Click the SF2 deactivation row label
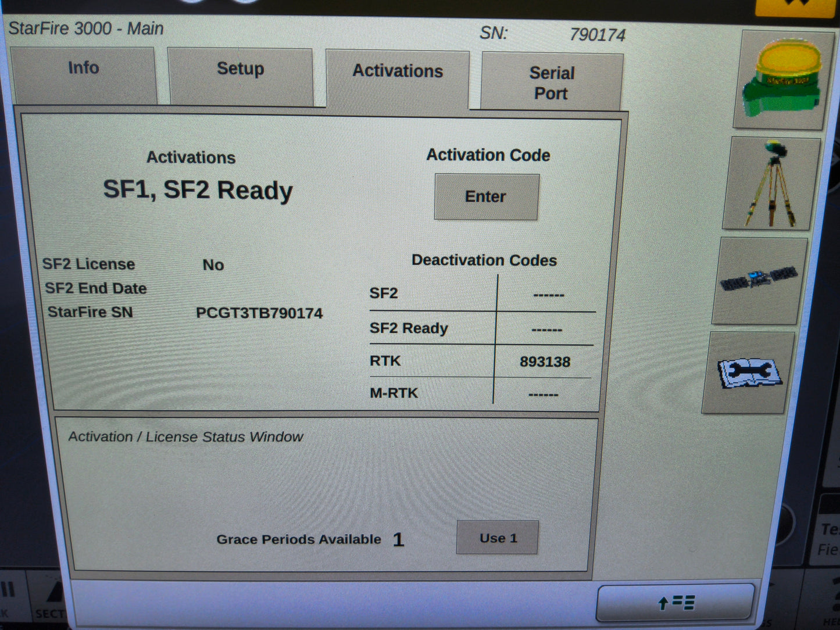This screenshot has height=630, width=840. pos(384,293)
